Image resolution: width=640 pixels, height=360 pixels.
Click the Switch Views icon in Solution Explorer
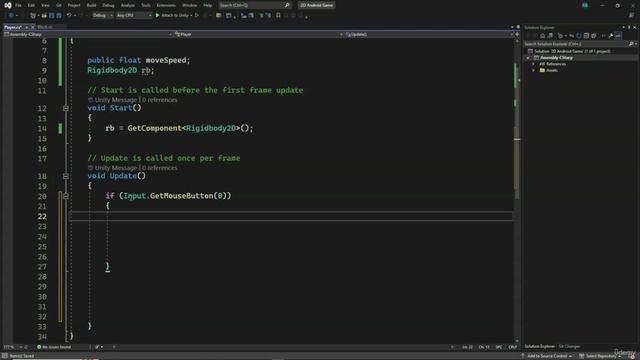point(550,36)
